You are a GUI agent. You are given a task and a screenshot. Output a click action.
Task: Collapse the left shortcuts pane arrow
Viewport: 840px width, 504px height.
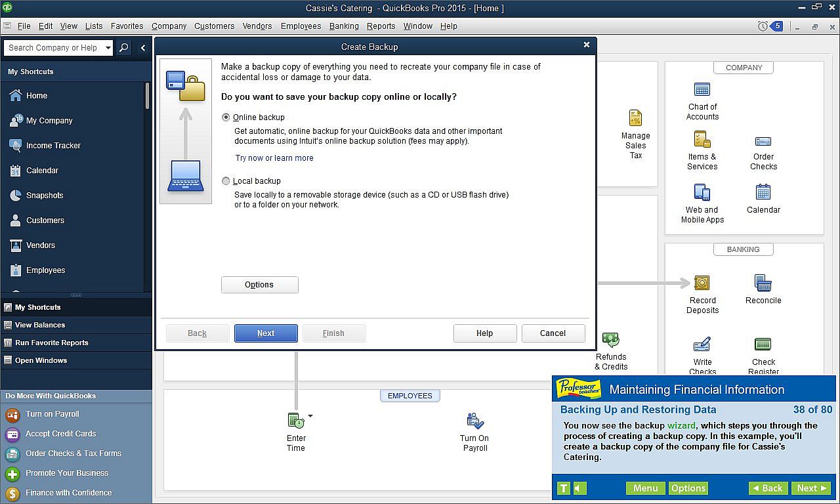coord(143,48)
